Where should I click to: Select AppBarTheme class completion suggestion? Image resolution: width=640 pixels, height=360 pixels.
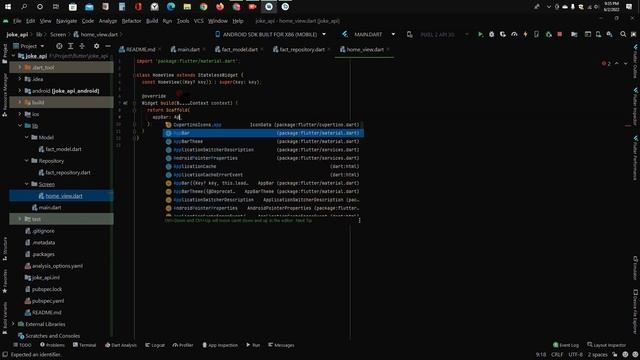pyautogui.click(x=263, y=142)
